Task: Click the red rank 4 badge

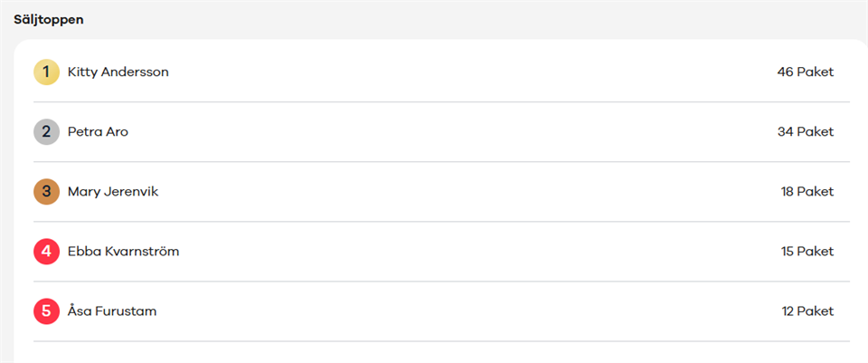Action: (x=46, y=251)
